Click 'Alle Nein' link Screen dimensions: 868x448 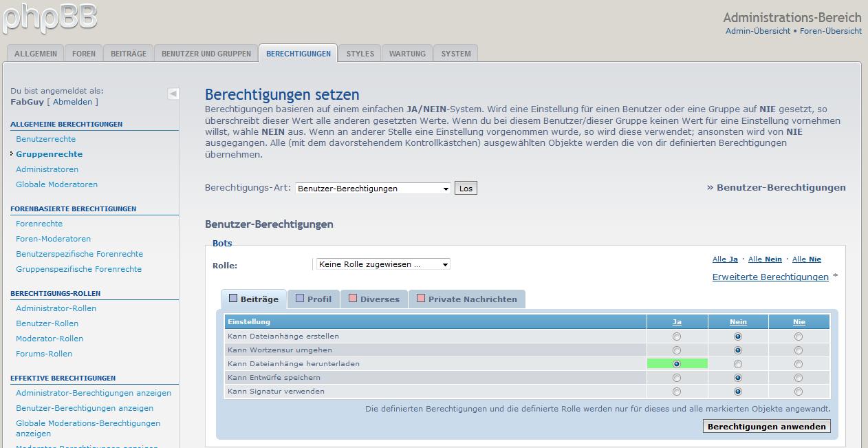pyautogui.click(x=765, y=259)
